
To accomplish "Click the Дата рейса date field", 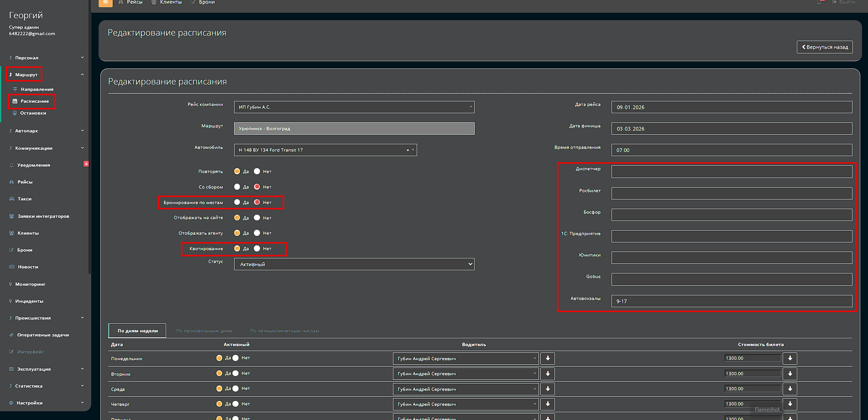I will (731, 107).
